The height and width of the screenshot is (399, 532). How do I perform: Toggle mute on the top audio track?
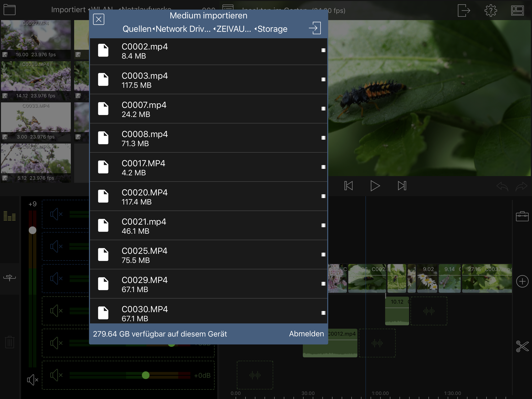tap(56, 214)
